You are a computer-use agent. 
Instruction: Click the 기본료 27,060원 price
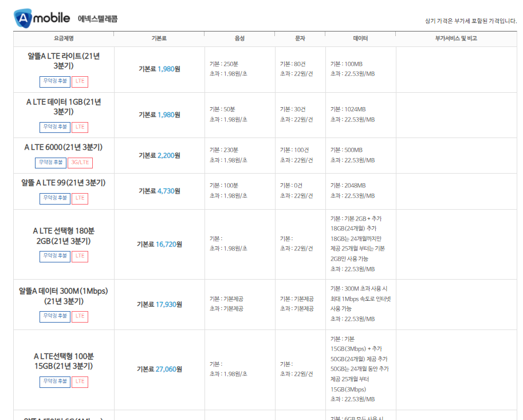(159, 370)
